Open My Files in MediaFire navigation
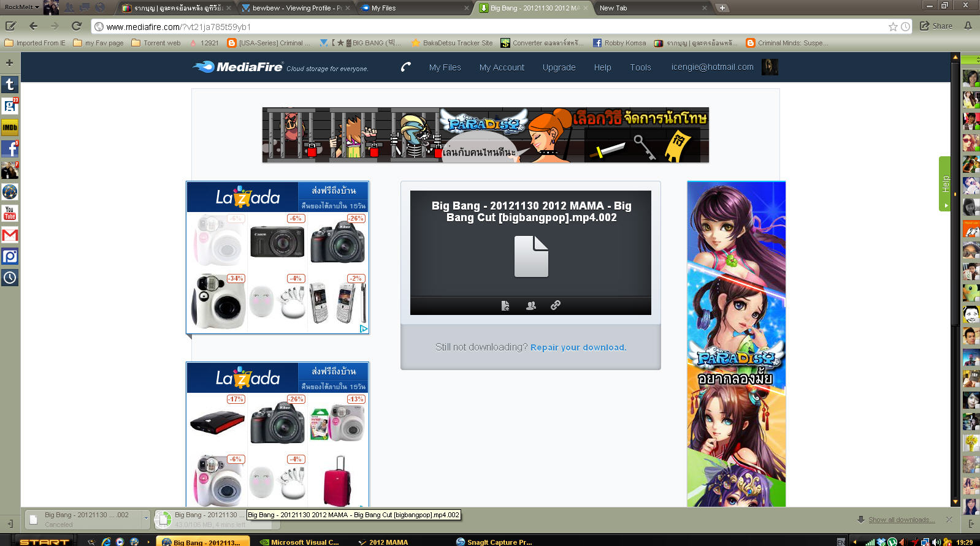The height and width of the screenshot is (546, 980). (445, 67)
